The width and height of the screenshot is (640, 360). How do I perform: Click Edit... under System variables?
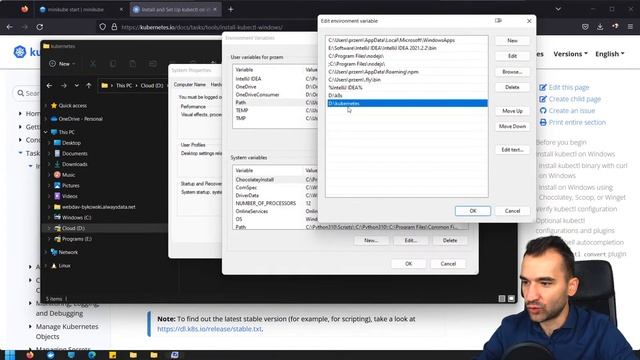pyautogui.click(x=410, y=240)
